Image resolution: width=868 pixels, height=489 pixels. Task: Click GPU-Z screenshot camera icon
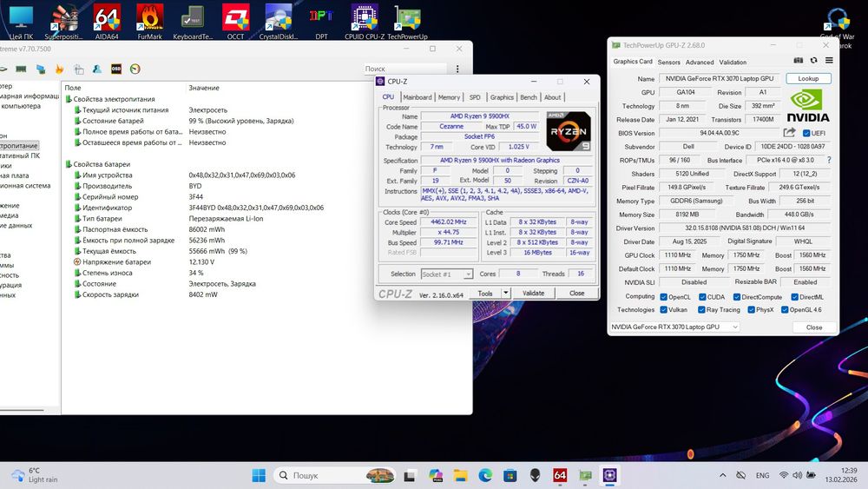(x=799, y=60)
